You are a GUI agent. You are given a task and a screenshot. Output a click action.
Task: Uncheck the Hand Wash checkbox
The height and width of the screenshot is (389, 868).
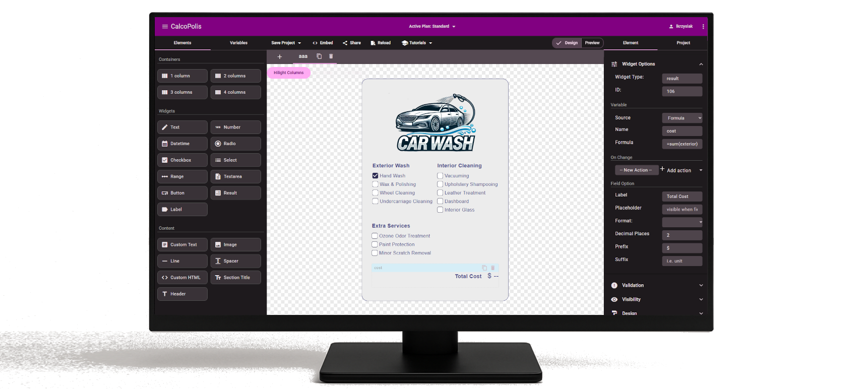click(x=375, y=176)
